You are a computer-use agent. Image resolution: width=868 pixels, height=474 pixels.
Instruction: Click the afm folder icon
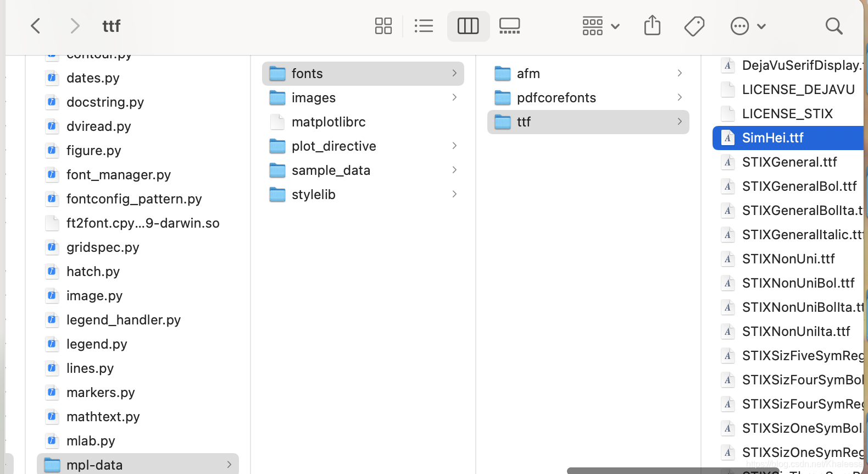tap(503, 74)
